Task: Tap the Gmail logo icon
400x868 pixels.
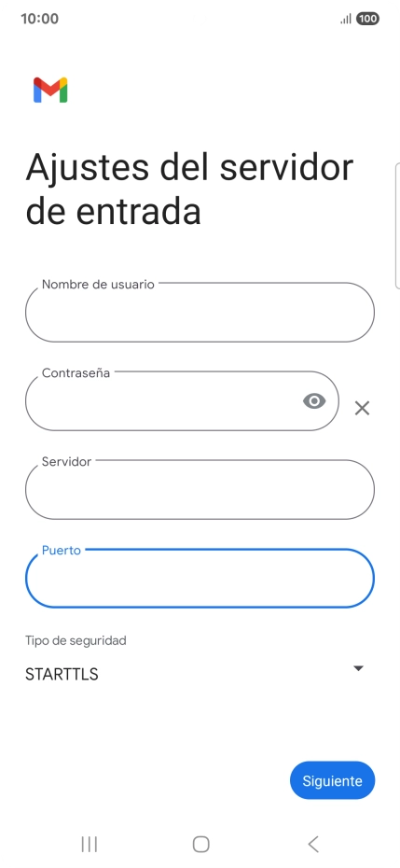Action: pyautogui.click(x=50, y=90)
